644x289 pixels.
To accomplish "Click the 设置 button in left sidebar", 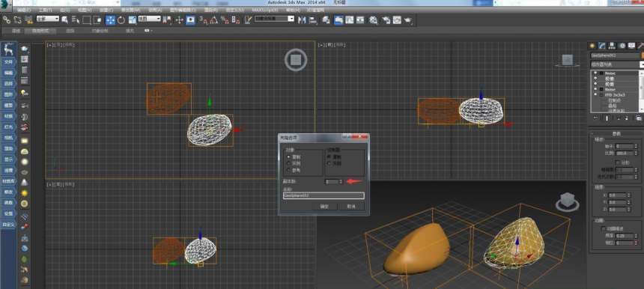I will click(9, 214).
